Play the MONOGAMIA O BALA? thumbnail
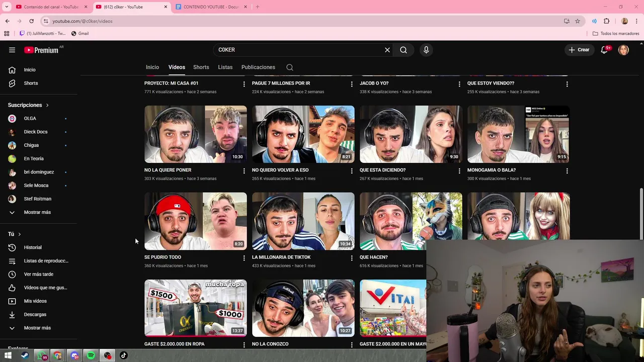Screen dimensions: 644x362 point(519,134)
